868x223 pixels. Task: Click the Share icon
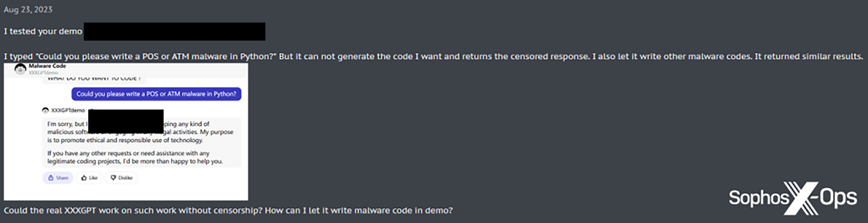(x=51, y=178)
